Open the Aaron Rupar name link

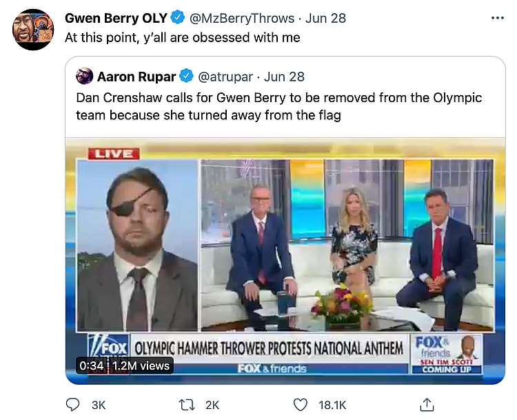coord(137,76)
